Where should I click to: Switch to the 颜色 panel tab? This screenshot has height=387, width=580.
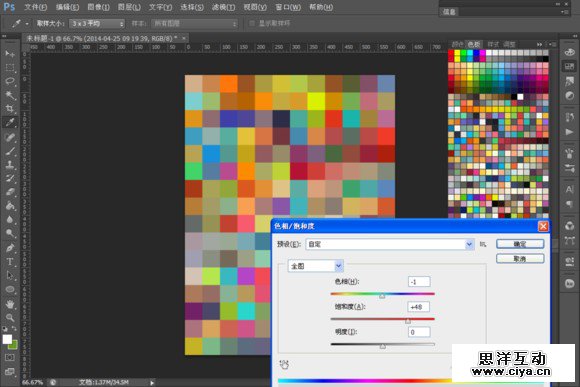click(x=457, y=44)
